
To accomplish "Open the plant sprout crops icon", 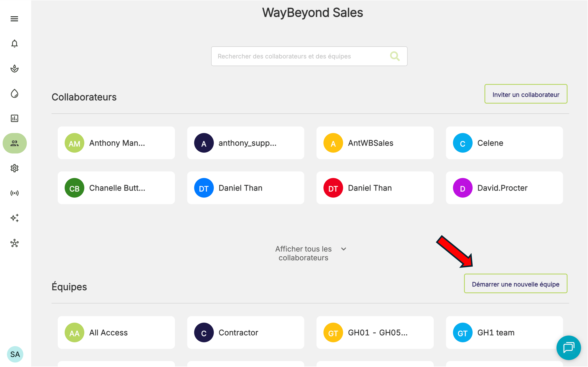I will (x=14, y=69).
